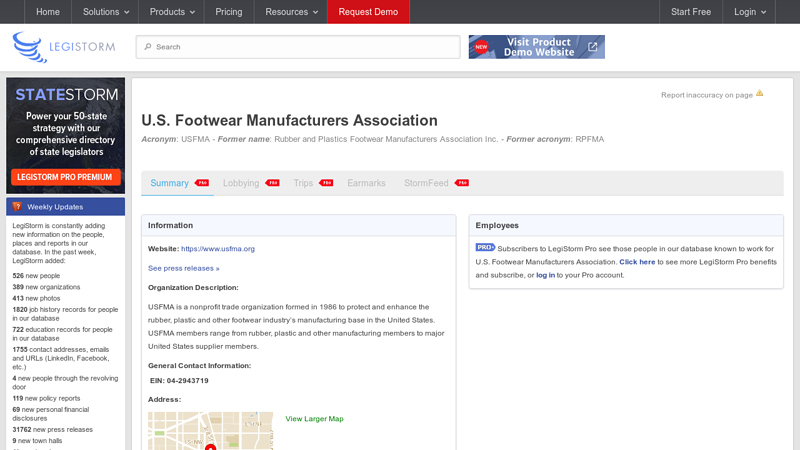800x450 pixels.
Task: Click the '69 new personal financial disclosures' entry
Action: pyautogui.click(x=51, y=414)
